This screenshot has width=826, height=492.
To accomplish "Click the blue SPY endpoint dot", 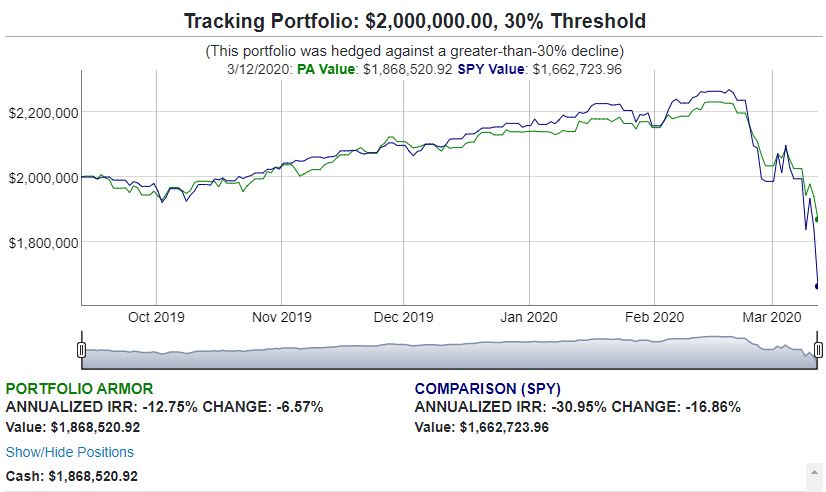I will (817, 287).
